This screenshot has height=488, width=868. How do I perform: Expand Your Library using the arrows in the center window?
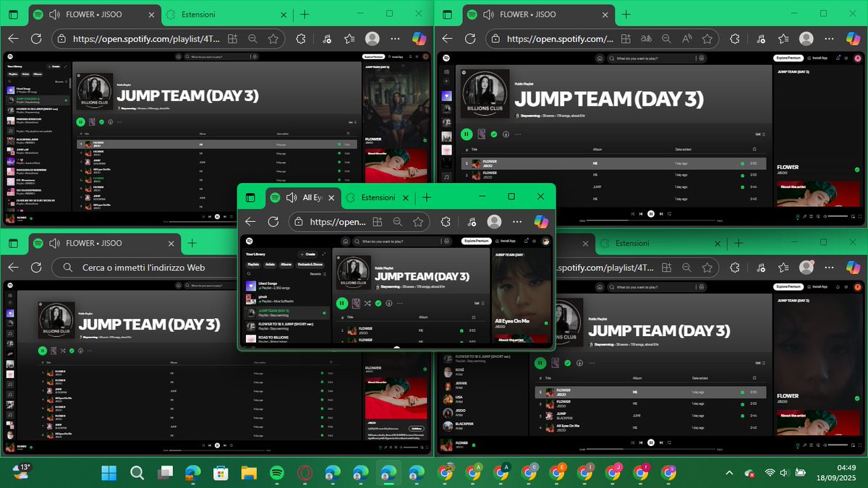[324, 254]
